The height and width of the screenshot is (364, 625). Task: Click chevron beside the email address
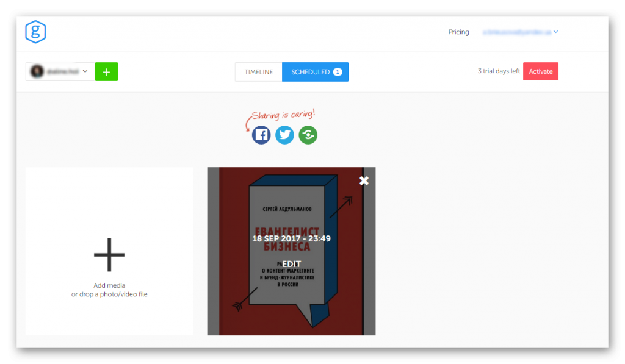tap(556, 32)
